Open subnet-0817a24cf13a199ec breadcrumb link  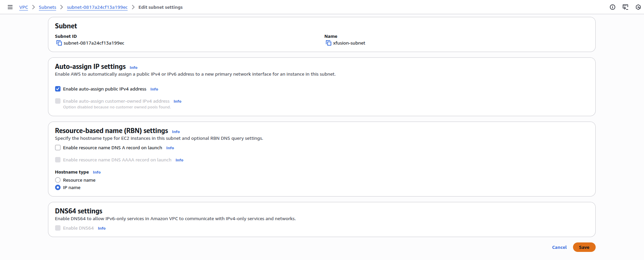pyautogui.click(x=97, y=7)
